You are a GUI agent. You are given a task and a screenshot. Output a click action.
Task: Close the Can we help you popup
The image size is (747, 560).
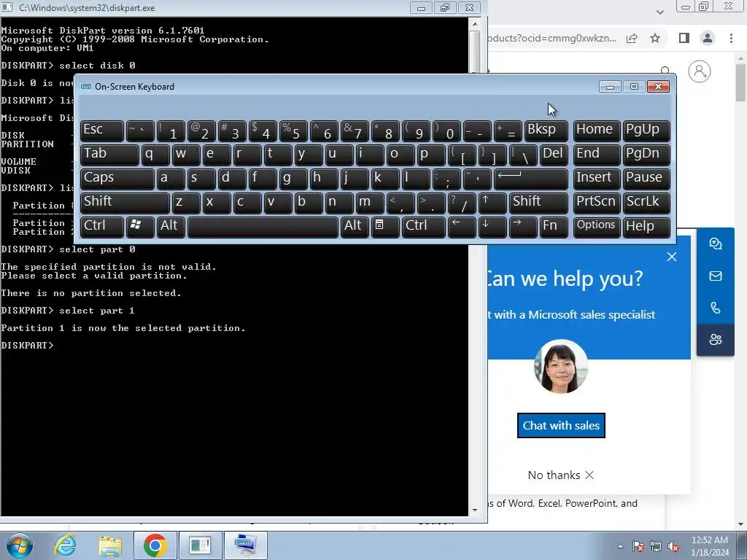(x=672, y=257)
